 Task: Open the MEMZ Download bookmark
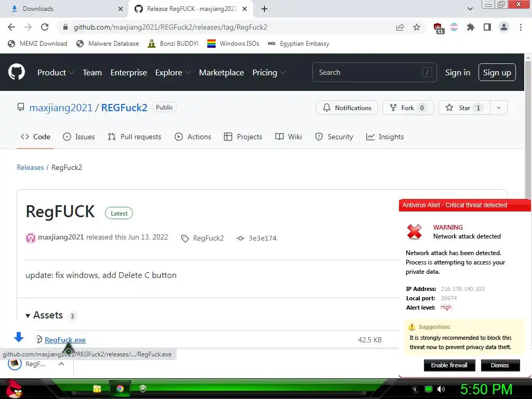(x=37, y=44)
